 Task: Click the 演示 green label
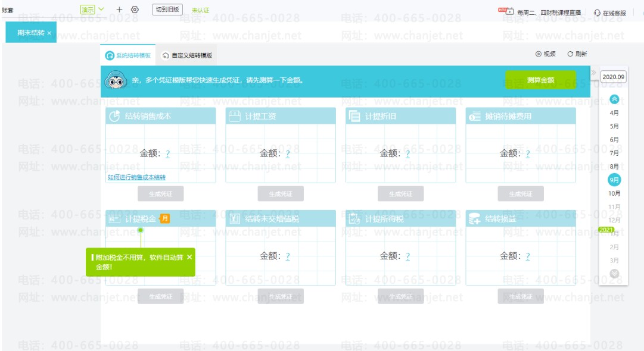pos(88,10)
